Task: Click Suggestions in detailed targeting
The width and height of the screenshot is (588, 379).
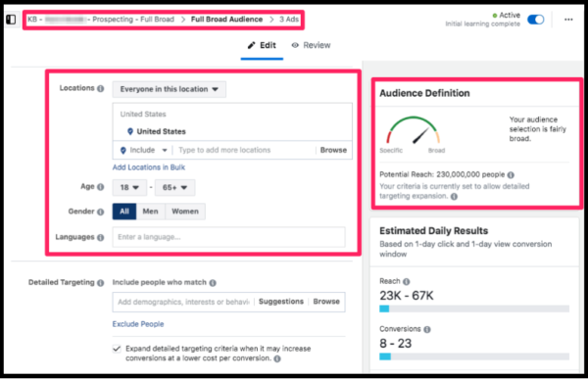Action: [x=281, y=302]
